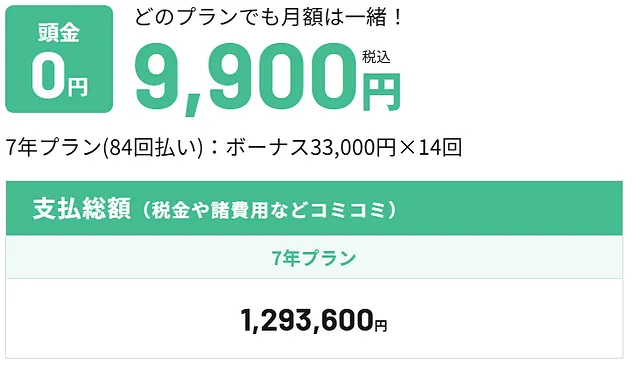This screenshot has height=370, width=640.
Task: Select the large 9,900 monthly price
Action: 246,78
